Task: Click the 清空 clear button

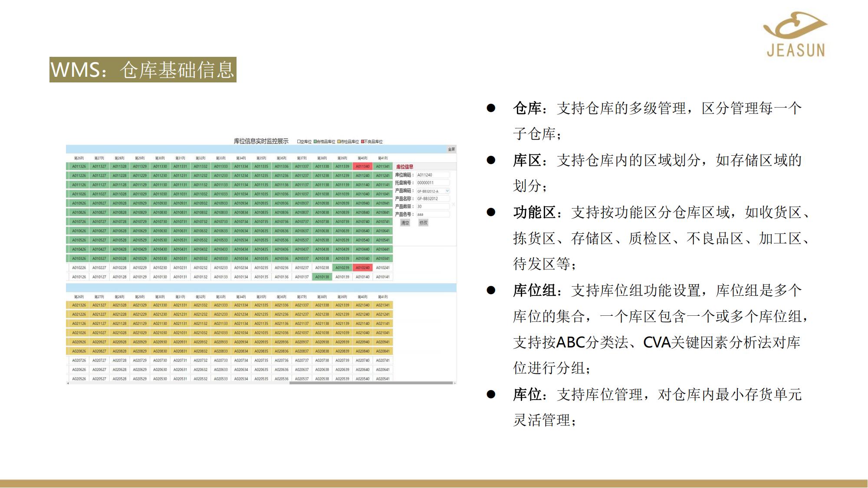Action: tap(405, 223)
